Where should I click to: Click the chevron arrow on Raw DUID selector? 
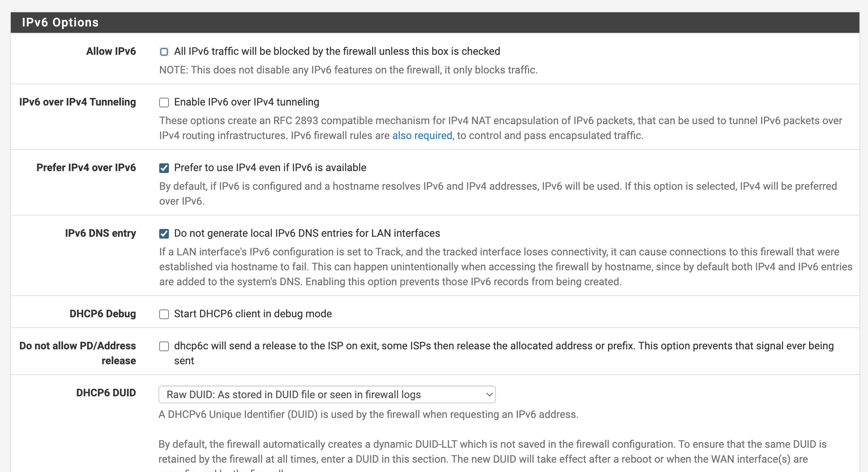click(x=489, y=394)
